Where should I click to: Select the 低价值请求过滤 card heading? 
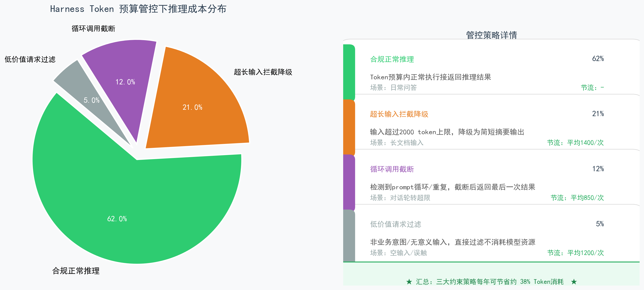(x=395, y=224)
